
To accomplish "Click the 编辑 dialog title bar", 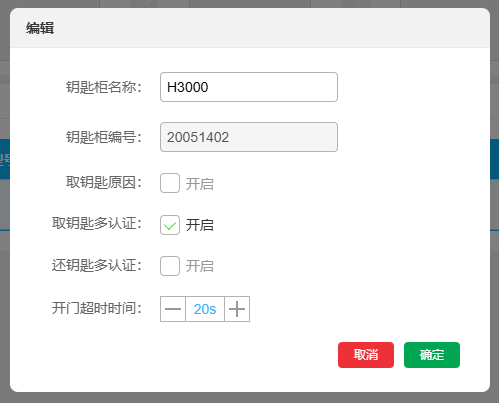I will 250,28.
